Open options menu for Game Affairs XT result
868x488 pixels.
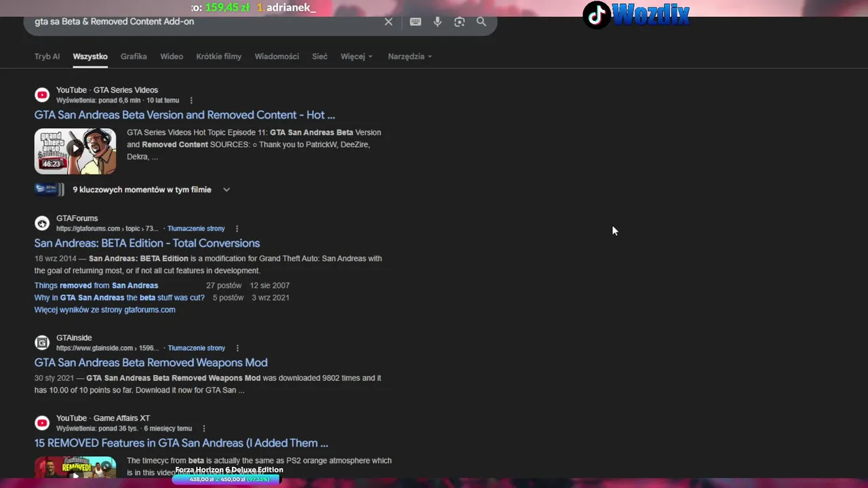(203, 428)
